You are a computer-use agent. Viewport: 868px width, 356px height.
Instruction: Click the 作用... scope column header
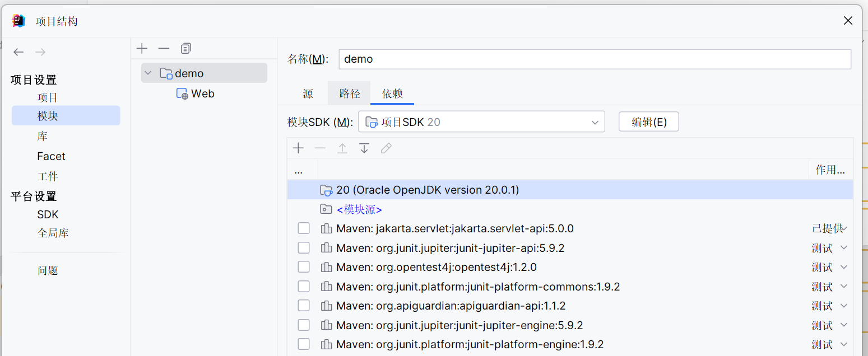click(830, 170)
